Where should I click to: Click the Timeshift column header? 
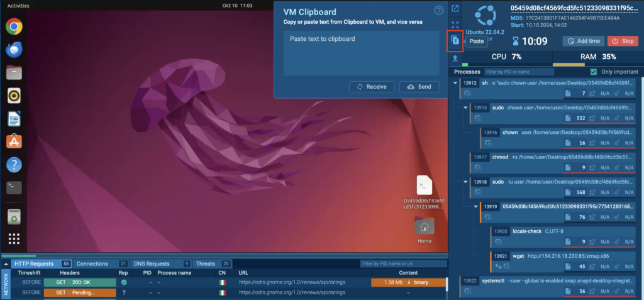click(28, 272)
